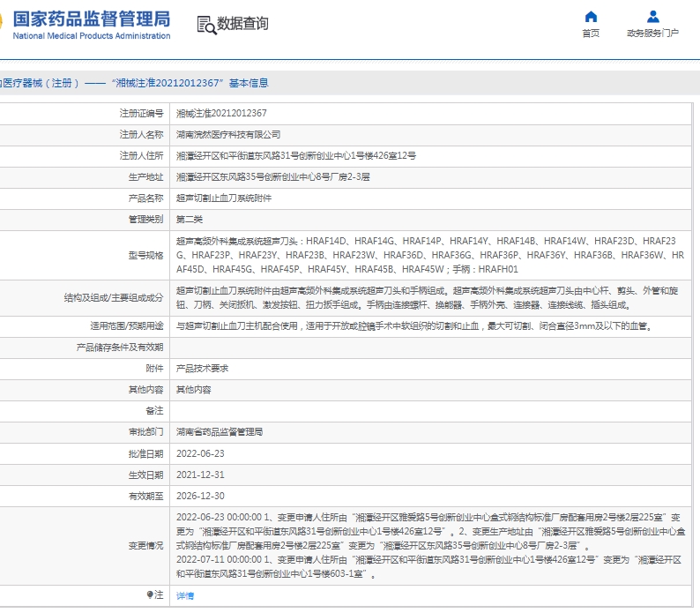The width and height of the screenshot is (700, 613).
Task: Click the 变更情况 change history text
Action: pos(430,546)
